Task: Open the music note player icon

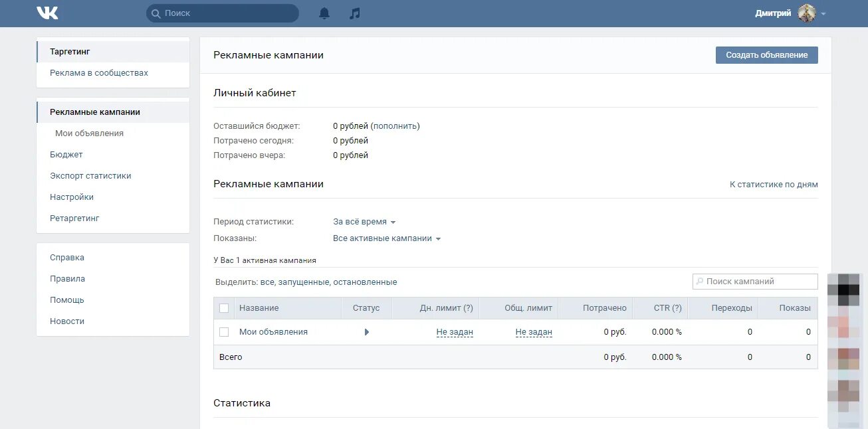Action: tap(355, 13)
